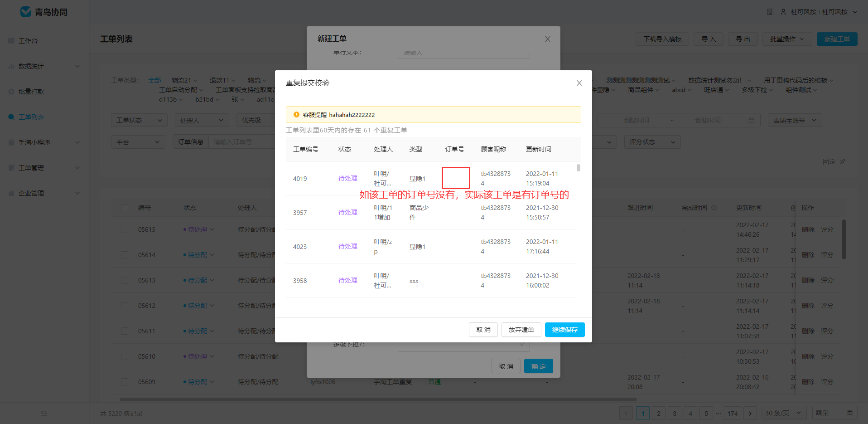Check the row 05611 checkbox

pos(125,331)
